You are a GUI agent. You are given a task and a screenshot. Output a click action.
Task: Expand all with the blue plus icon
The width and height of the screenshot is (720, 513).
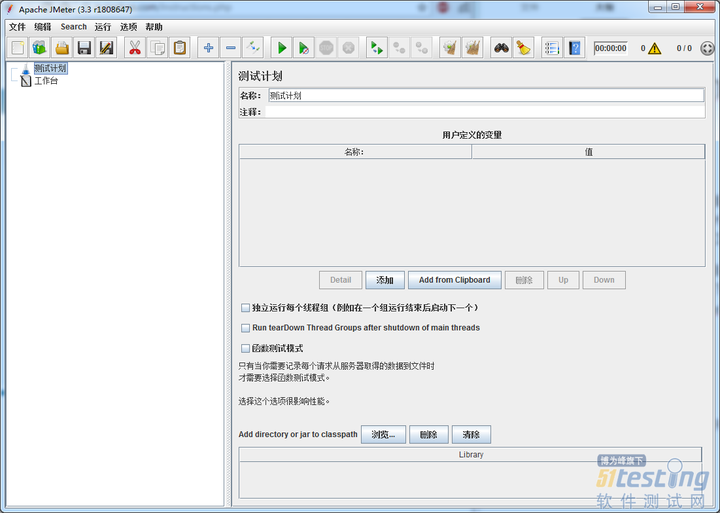(x=208, y=48)
